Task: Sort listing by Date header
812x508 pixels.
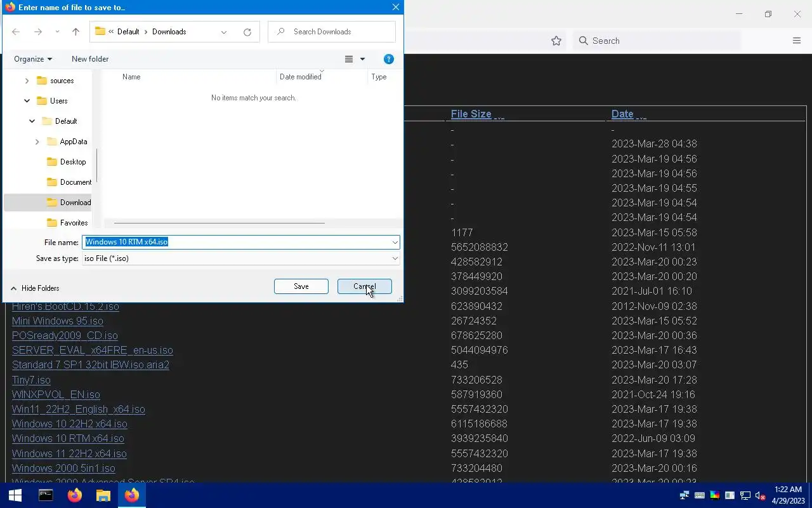Action: point(622,114)
